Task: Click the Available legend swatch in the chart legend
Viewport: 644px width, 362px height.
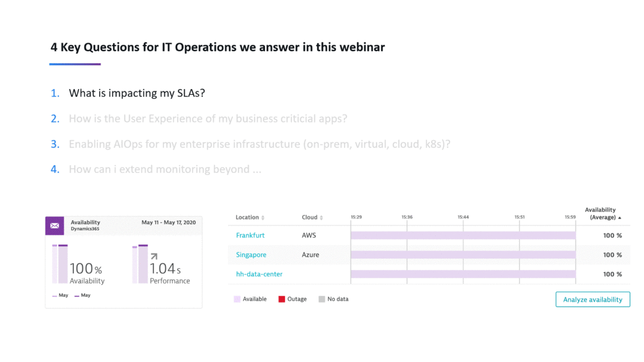Action: coord(236,299)
